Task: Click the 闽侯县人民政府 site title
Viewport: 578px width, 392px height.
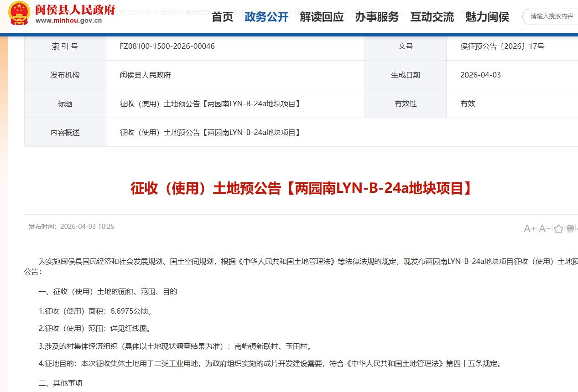Action: [75, 9]
